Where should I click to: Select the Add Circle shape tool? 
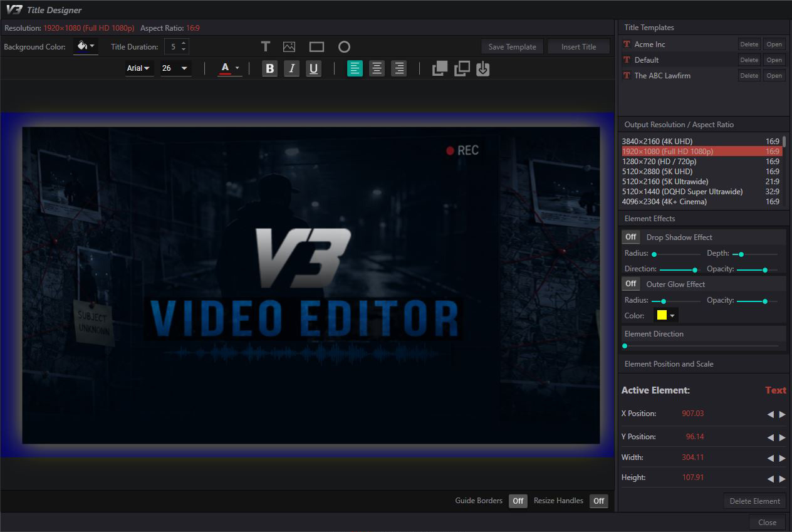(x=344, y=47)
